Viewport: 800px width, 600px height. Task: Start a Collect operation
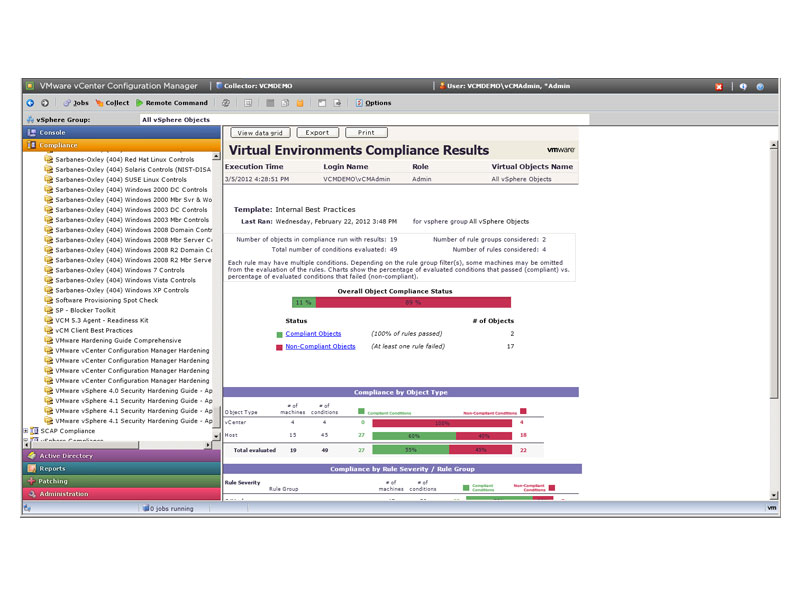[x=112, y=103]
